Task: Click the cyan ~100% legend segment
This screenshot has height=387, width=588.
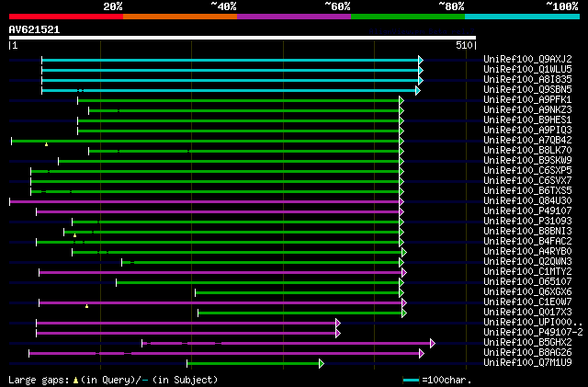Action: click(x=523, y=17)
